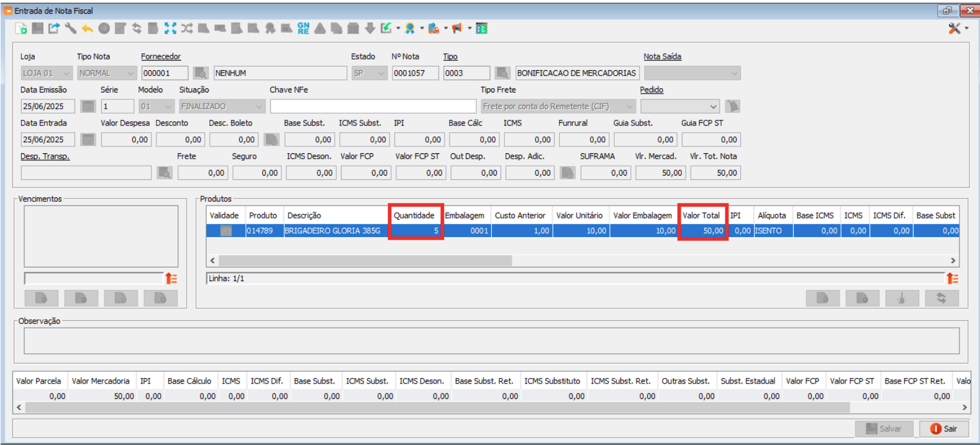Screen dimensions: 980x445
Task: Click the new nota fiscal icon
Action: coord(21,29)
